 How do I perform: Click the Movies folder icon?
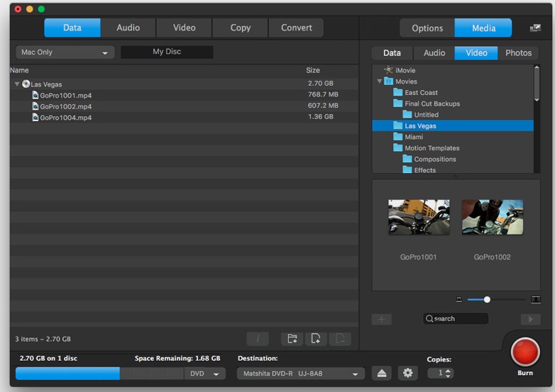(389, 82)
